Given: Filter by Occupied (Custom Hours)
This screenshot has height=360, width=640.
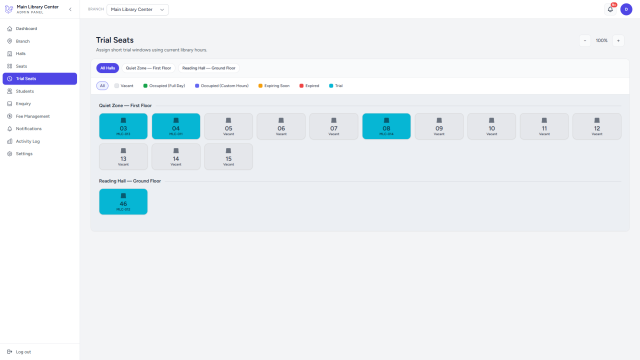Looking at the screenshot, I should pos(222,86).
